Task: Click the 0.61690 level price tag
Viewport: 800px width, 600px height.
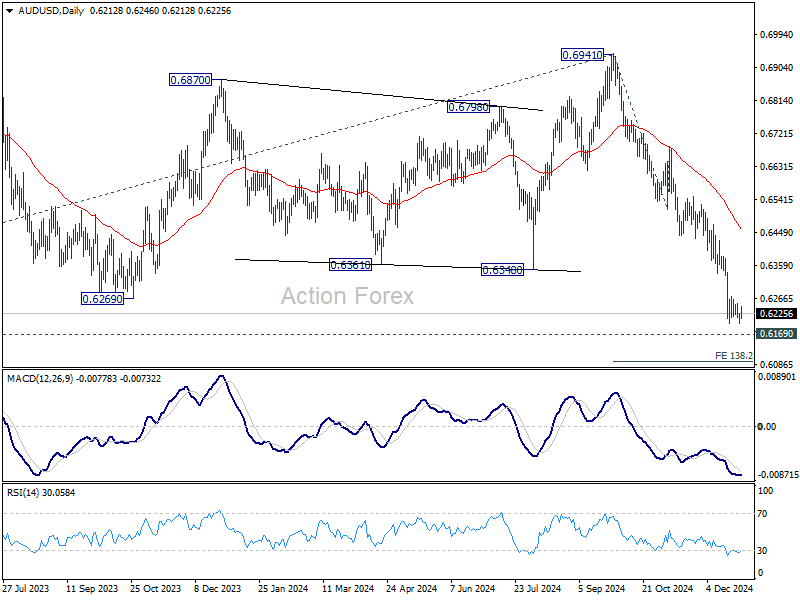Action: click(x=777, y=334)
